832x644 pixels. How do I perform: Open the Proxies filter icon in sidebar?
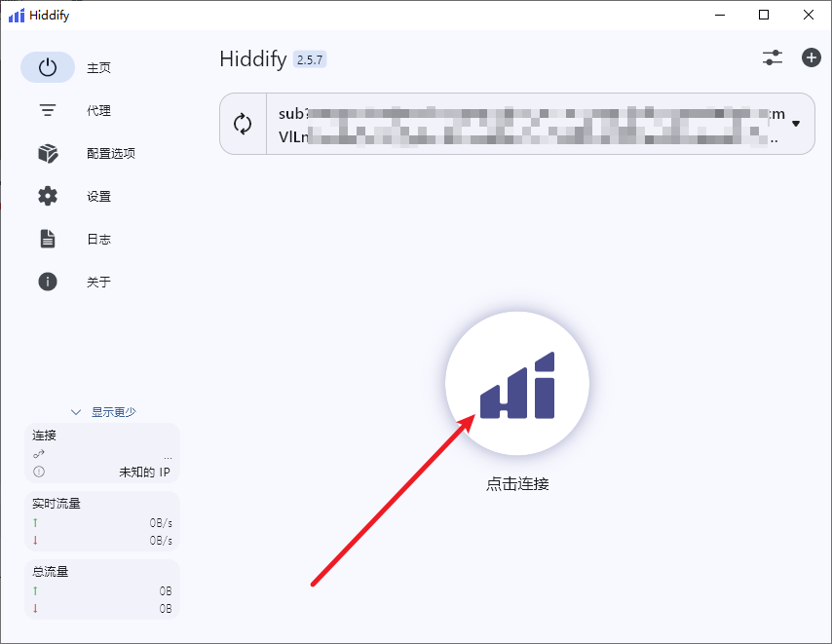[x=48, y=110]
